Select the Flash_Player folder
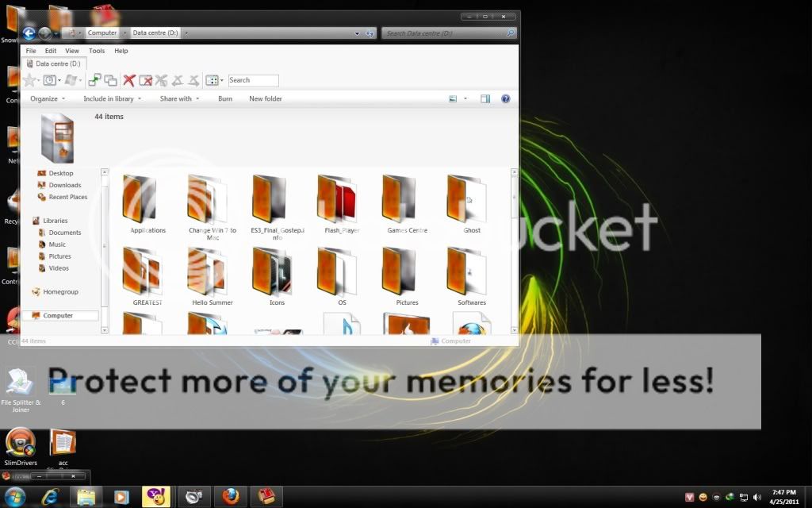The image size is (812, 508). 336,199
